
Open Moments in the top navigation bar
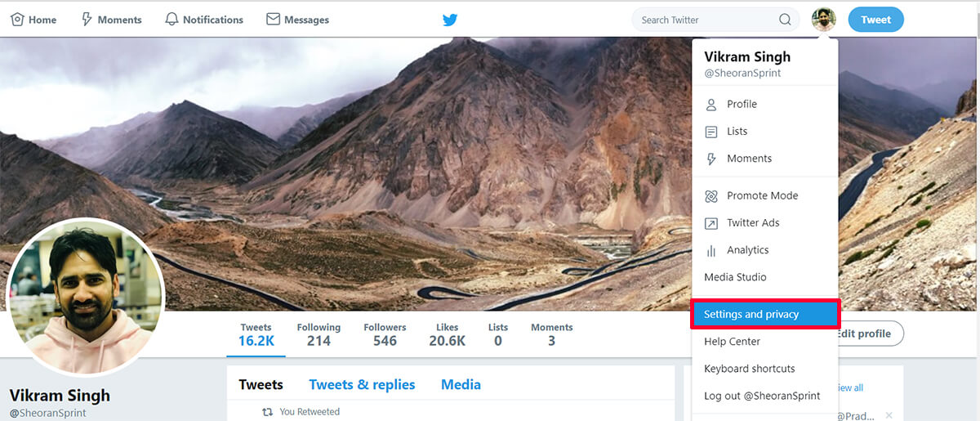click(111, 20)
